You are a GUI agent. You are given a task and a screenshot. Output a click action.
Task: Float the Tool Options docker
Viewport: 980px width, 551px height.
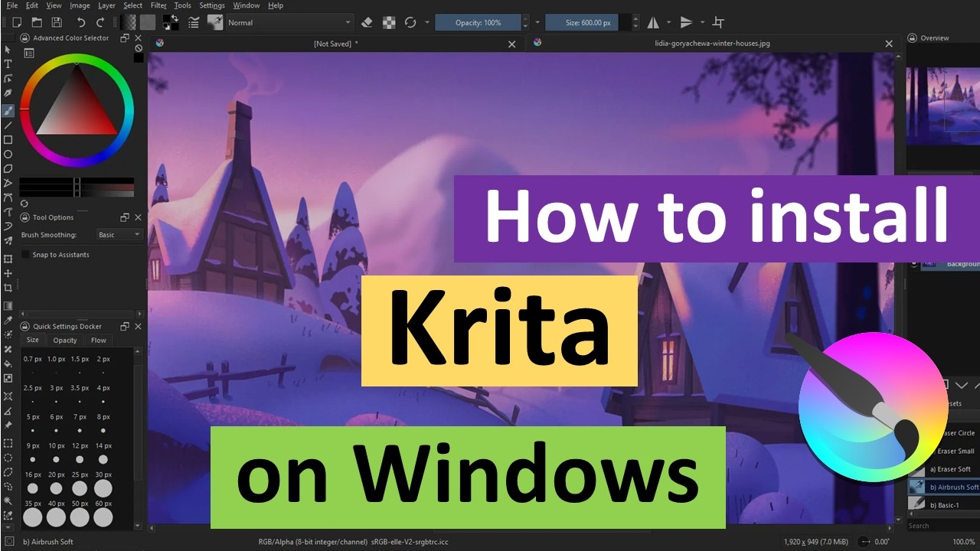click(125, 217)
